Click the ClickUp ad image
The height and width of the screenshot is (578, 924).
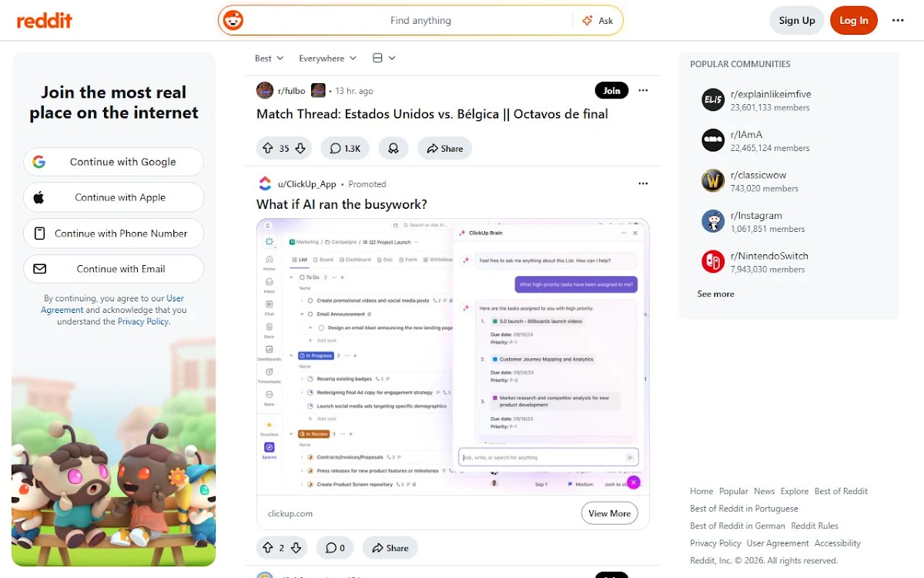click(453, 357)
